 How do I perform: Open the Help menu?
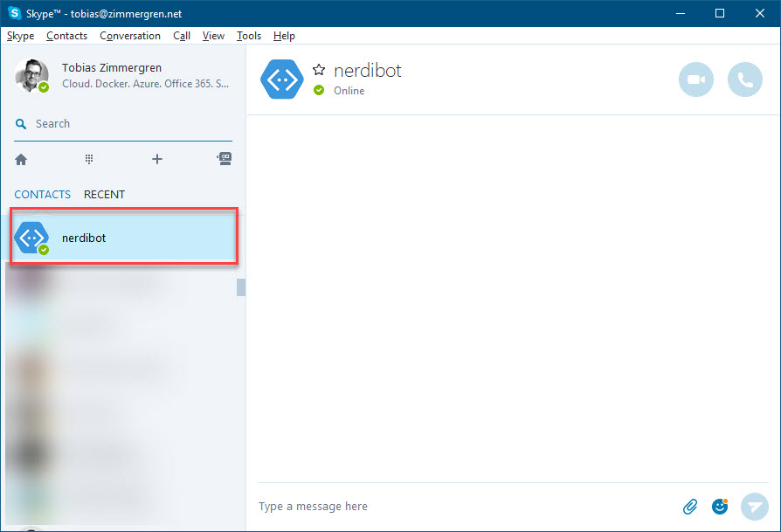coord(284,36)
